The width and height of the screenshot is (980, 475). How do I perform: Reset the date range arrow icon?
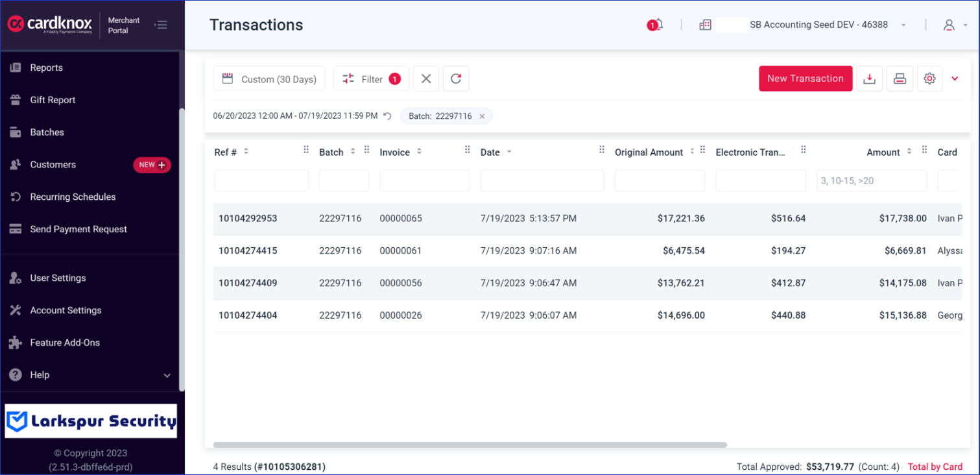point(387,116)
